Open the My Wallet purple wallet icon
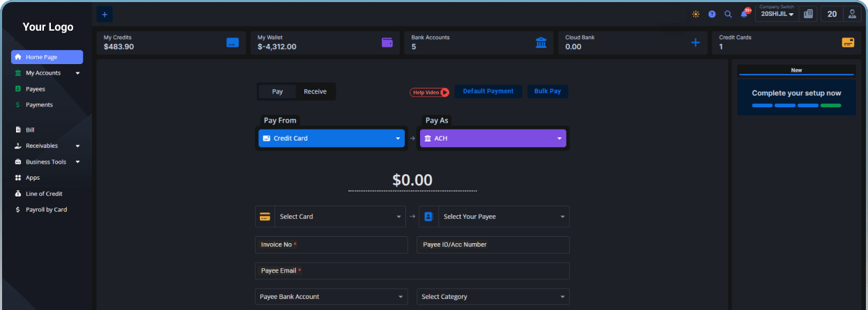868x310 pixels. (387, 42)
